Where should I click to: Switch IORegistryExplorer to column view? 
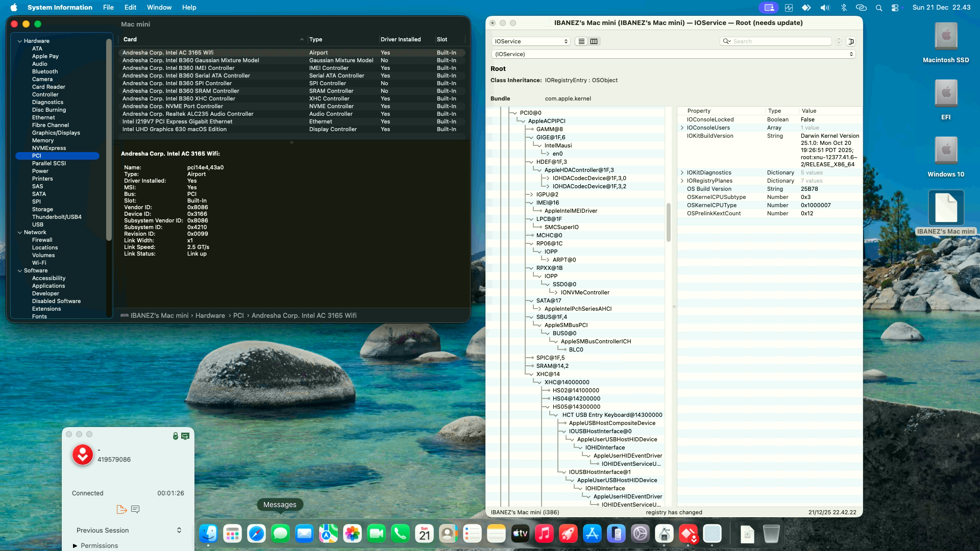coord(594,41)
